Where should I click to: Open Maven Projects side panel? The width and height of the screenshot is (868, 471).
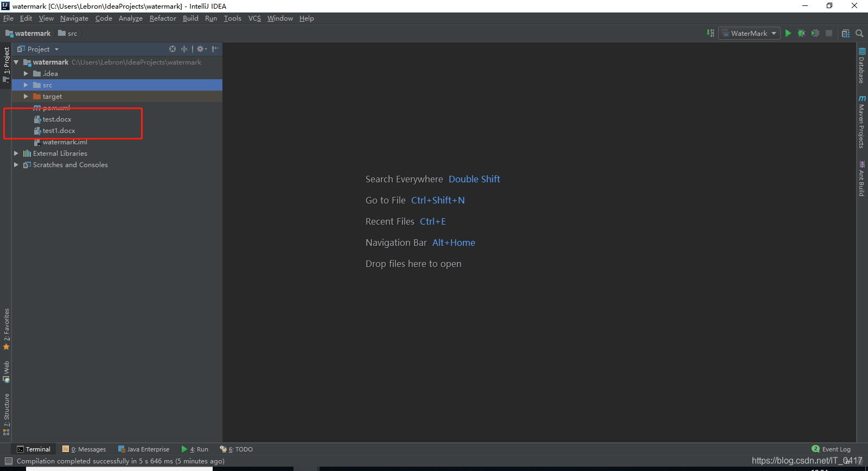click(x=862, y=122)
